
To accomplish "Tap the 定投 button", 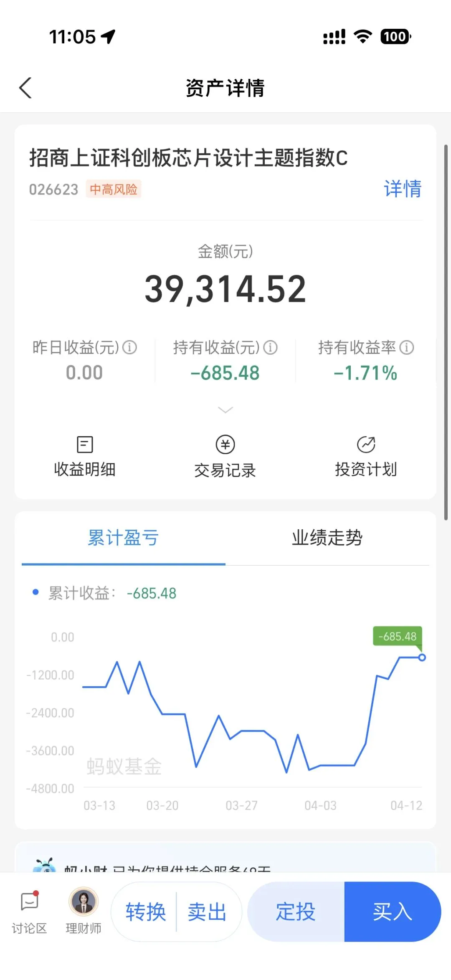I will [x=296, y=912].
